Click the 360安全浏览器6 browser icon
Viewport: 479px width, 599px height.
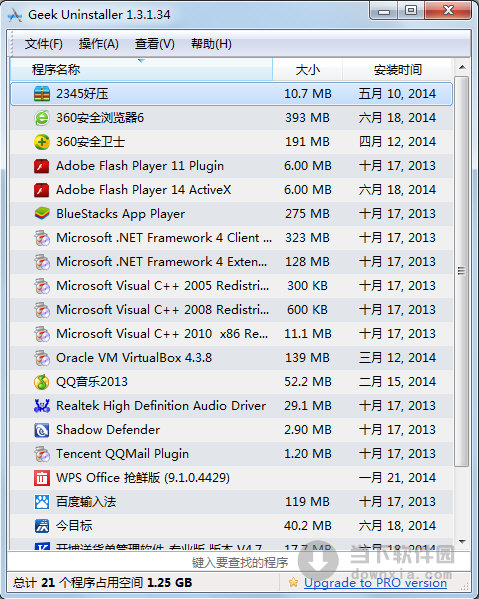[42, 118]
